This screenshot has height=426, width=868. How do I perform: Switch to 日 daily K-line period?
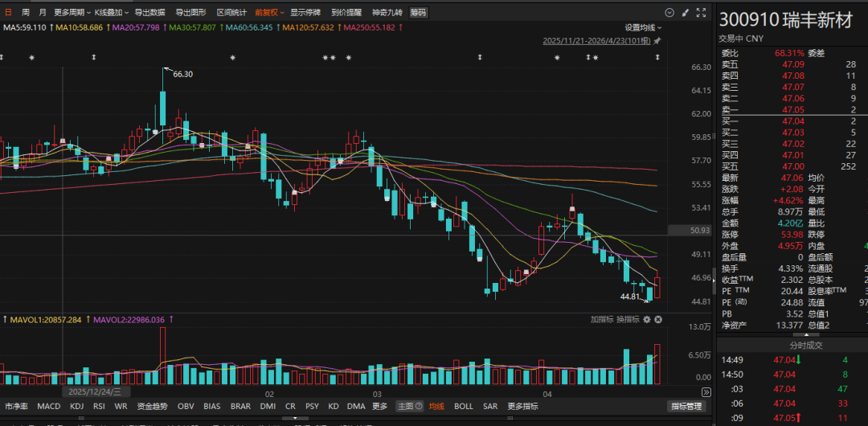click(x=9, y=13)
